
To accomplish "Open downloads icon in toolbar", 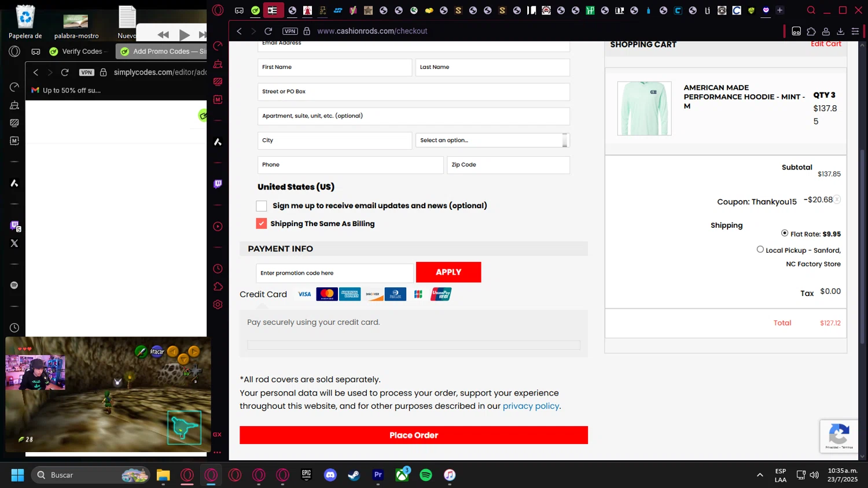I will click(x=841, y=31).
